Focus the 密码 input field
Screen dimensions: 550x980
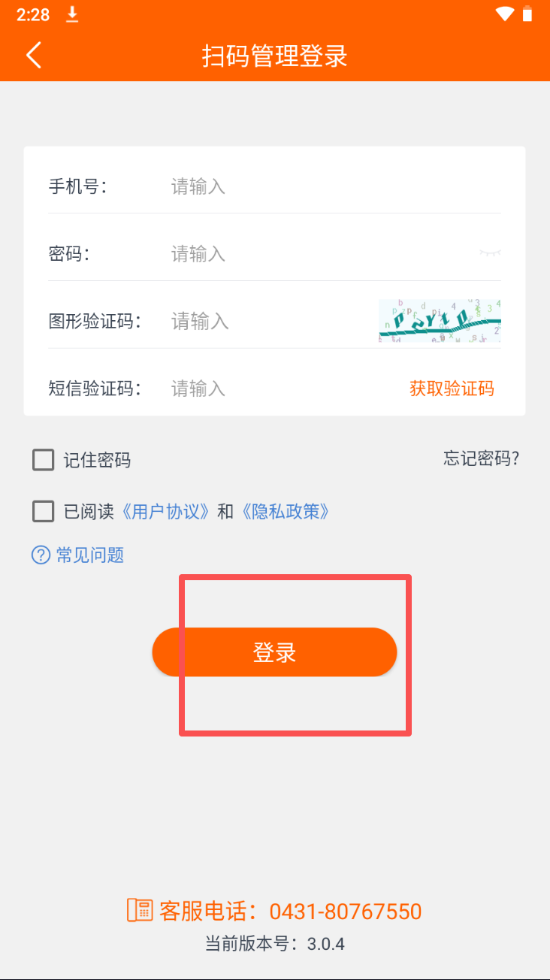(x=316, y=254)
